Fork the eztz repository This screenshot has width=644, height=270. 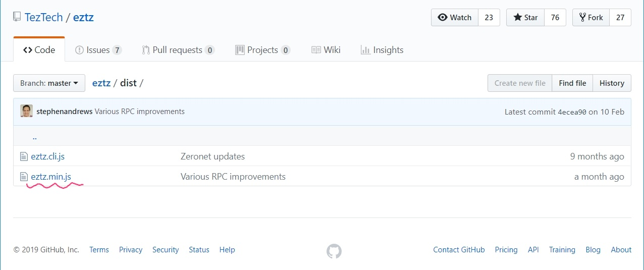pyautogui.click(x=591, y=17)
